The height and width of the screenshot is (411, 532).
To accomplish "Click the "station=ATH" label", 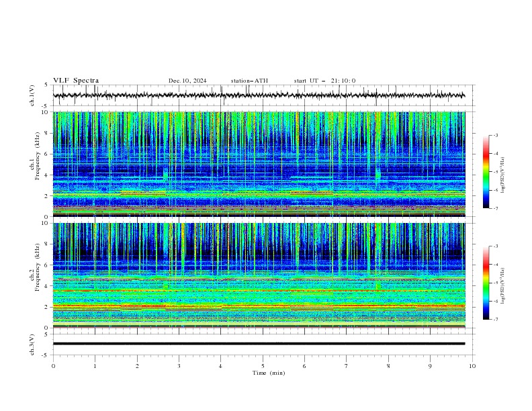I will click(x=249, y=81).
